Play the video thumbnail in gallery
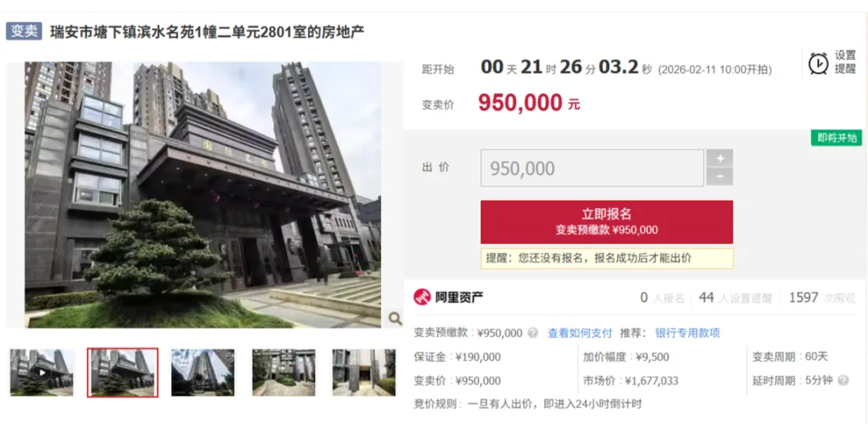Image resolution: width=868 pixels, height=424 pixels. click(x=42, y=372)
